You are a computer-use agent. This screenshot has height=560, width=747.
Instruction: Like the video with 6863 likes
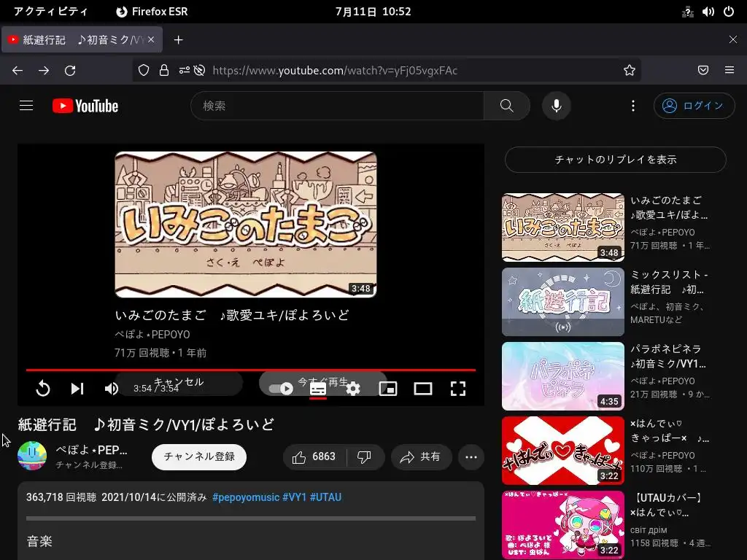[314, 457]
